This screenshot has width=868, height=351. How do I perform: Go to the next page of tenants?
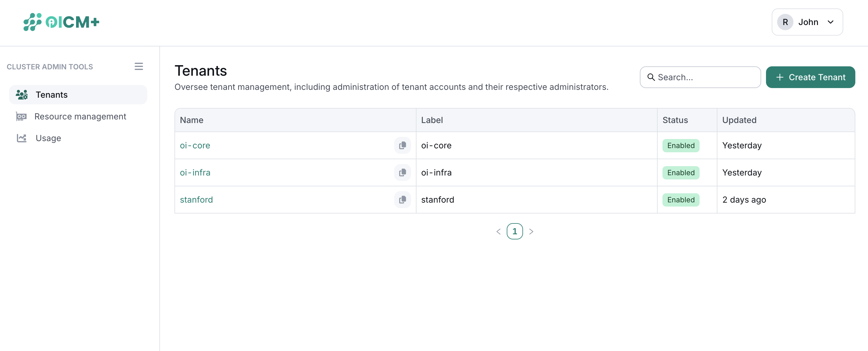[531, 231]
